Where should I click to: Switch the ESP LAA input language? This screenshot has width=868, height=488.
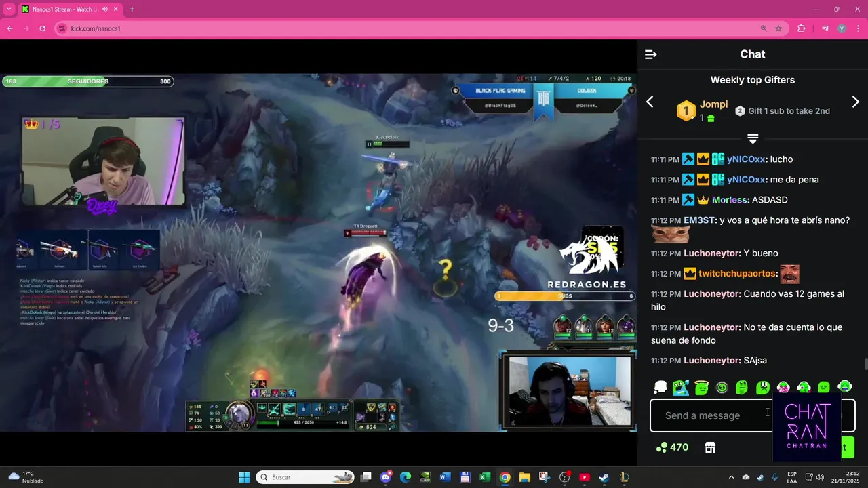point(792,477)
